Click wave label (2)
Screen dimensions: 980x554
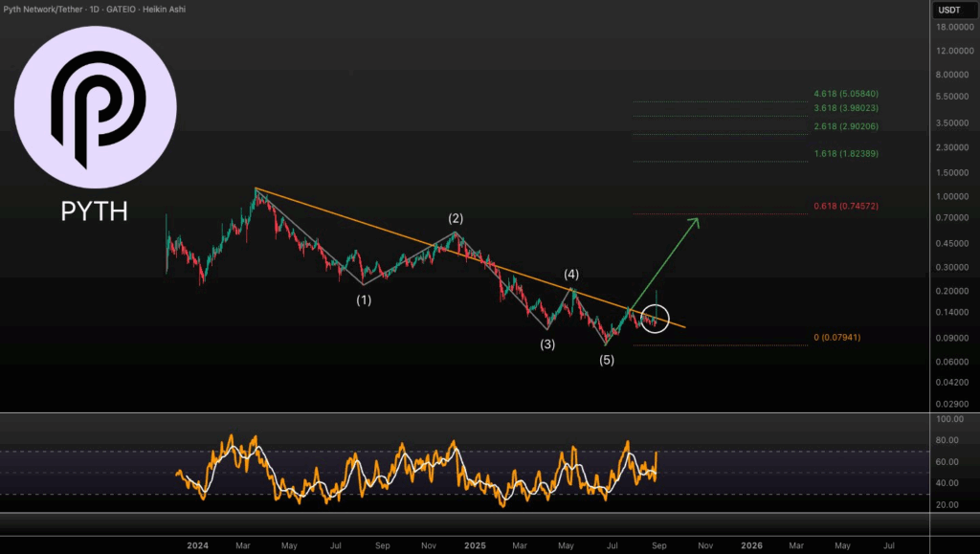[456, 218]
